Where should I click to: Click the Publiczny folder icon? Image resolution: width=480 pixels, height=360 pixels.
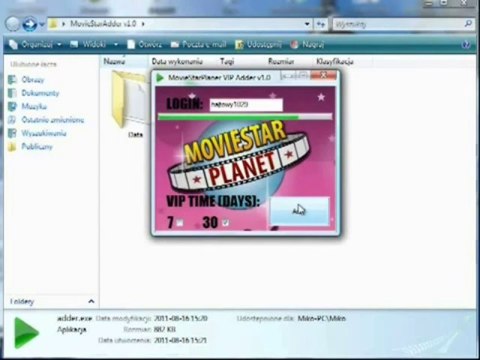point(12,147)
